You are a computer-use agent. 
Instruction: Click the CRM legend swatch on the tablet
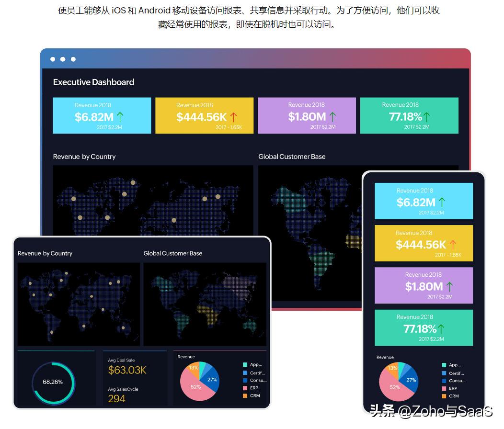point(245,395)
